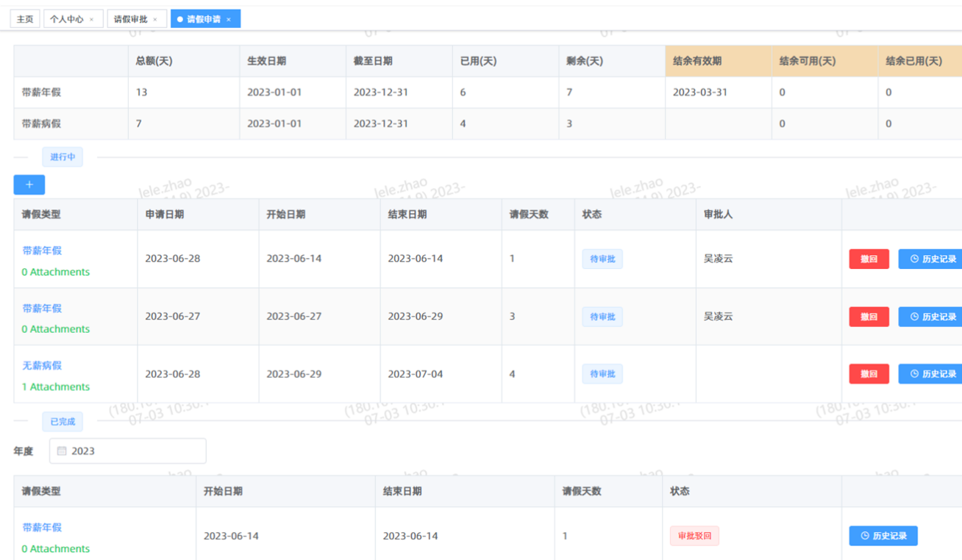Open the calendar icon in 年度 field
Image resolution: width=962 pixels, height=560 pixels.
coord(62,451)
